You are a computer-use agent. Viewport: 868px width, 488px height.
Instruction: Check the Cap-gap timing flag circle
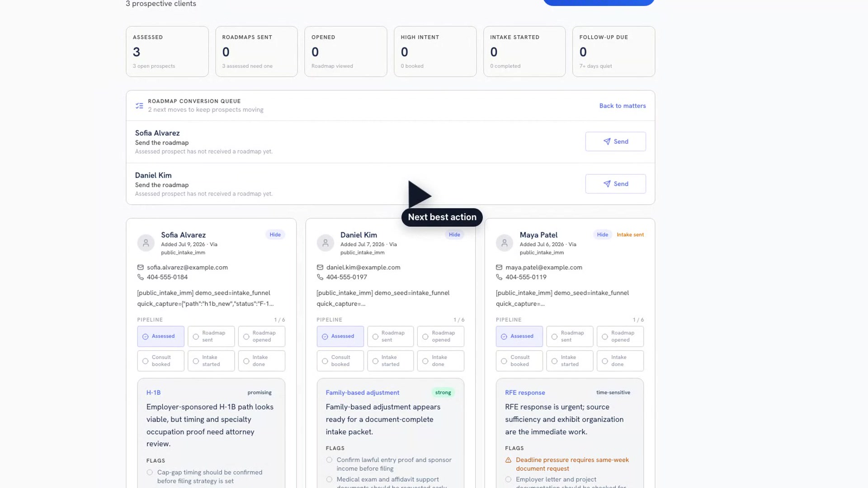pos(150,473)
